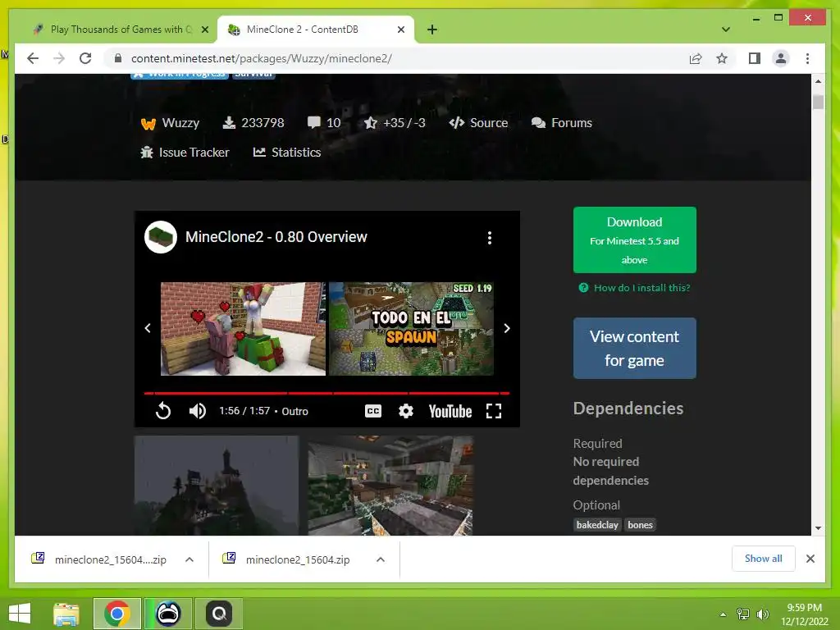The width and height of the screenshot is (840, 630).
Task: Click the green Download button
Action: click(x=634, y=240)
